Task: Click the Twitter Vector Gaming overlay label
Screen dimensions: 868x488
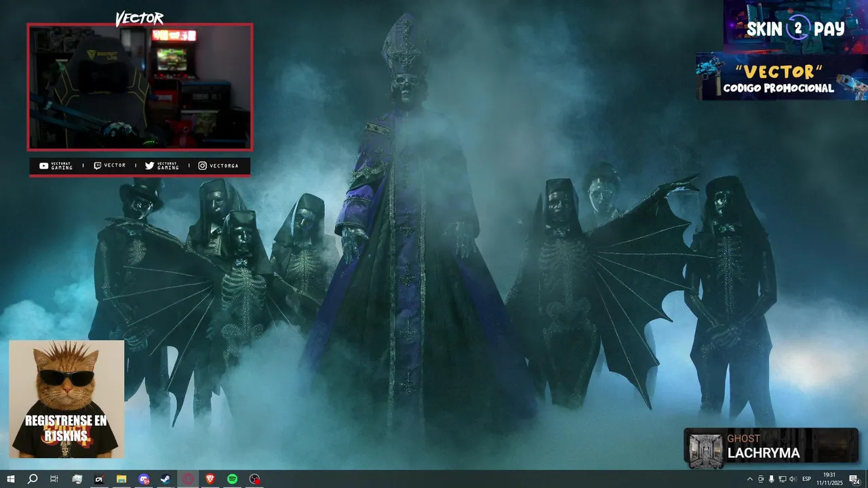Action: point(162,165)
